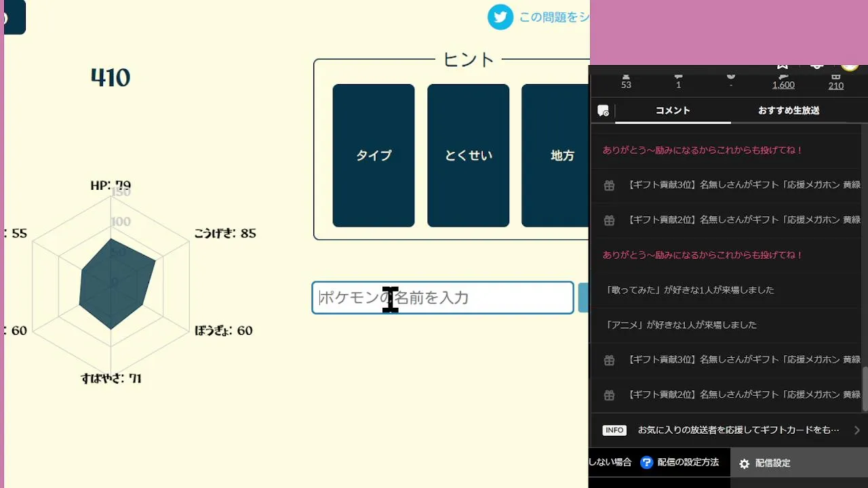Open the 1,600 points count link

click(x=783, y=85)
